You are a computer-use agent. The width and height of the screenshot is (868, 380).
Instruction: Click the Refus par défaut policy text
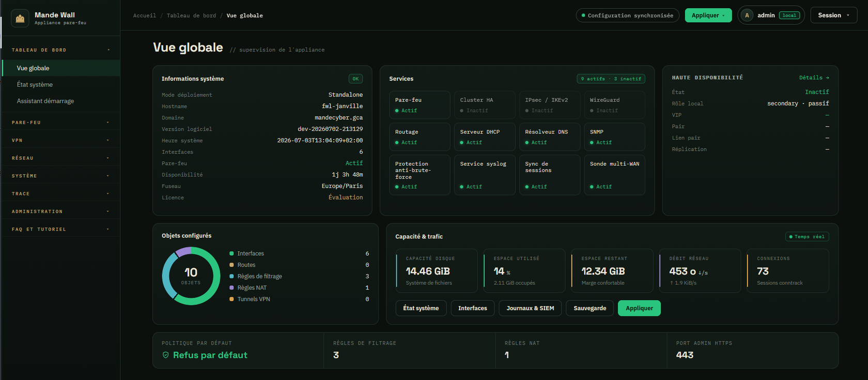[x=210, y=355]
